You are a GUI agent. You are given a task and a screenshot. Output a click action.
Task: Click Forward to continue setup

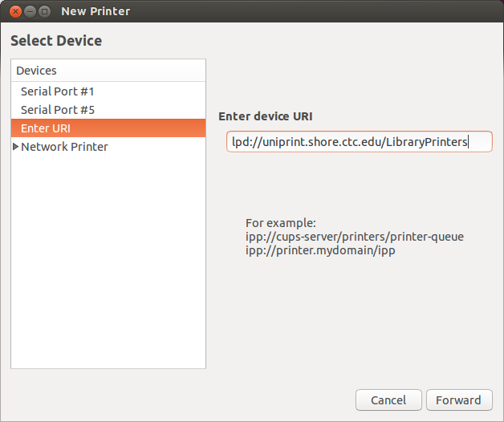pyautogui.click(x=459, y=400)
